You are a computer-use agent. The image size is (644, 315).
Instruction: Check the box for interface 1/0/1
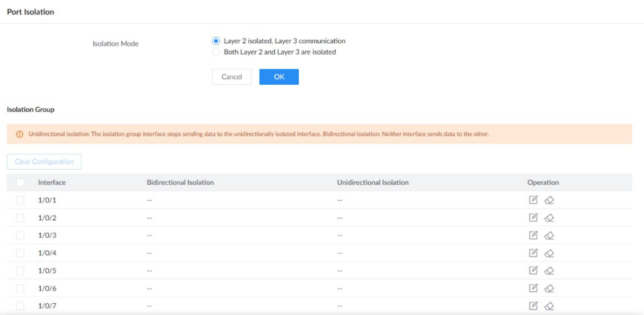(20, 200)
